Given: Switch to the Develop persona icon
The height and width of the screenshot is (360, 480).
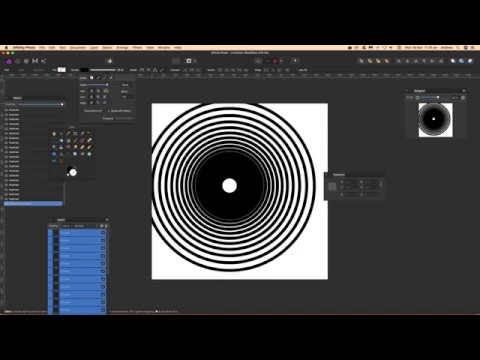Looking at the screenshot, I should tap(26, 61).
